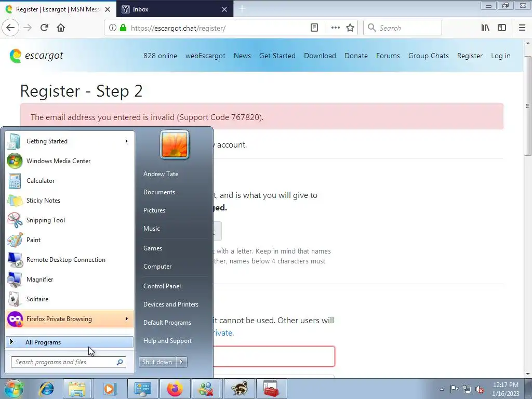Open the Firefox taskbar button

(175, 389)
